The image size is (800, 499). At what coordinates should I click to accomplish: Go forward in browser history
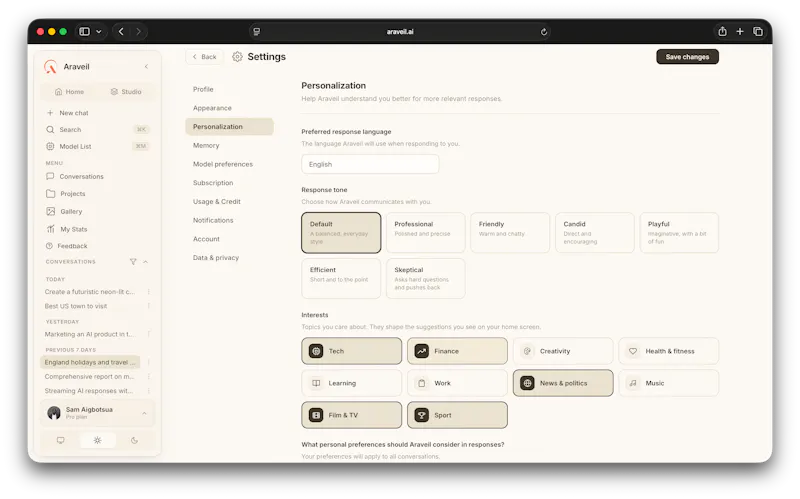tap(138, 32)
